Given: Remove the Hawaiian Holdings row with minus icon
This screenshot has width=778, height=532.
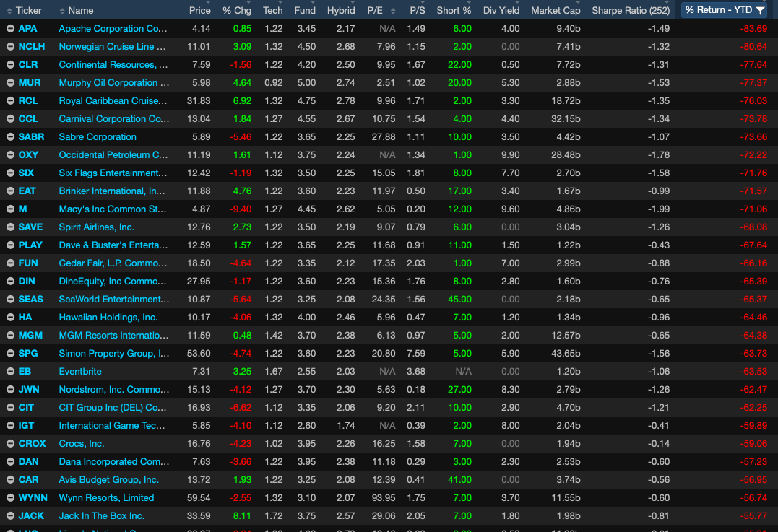Looking at the screenshot, I should [10, 318].
